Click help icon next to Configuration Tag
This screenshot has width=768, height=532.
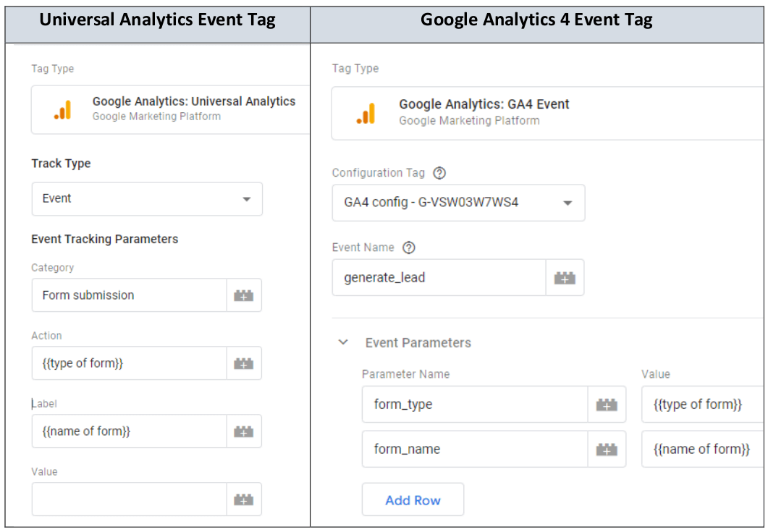439,173
